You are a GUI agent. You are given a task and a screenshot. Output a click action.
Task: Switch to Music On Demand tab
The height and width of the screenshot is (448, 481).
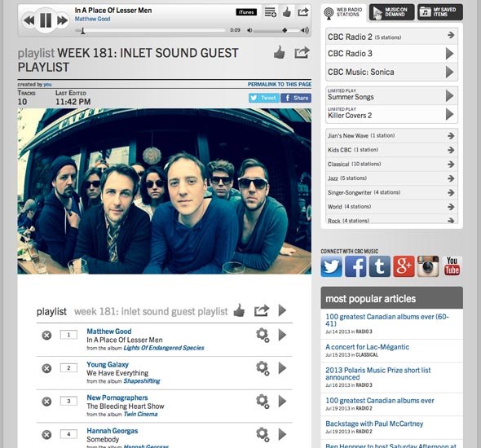(x=391, y=12)
